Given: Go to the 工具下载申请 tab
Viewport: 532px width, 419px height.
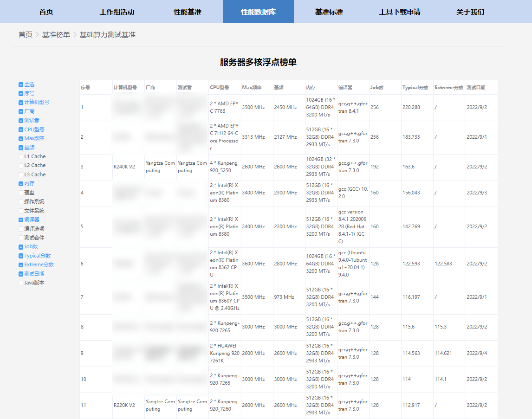Looking at the screenshot, I should click(x=400, y=12).
